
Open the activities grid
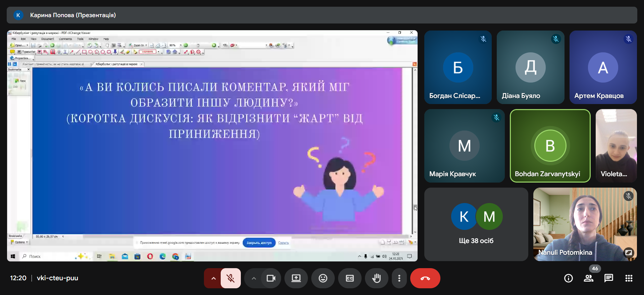point(629,278)
